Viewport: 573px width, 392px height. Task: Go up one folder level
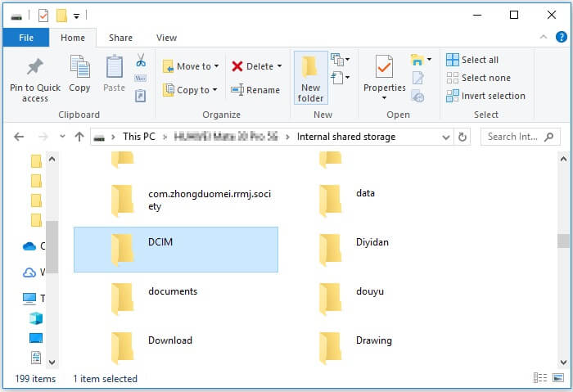pyautogui.click(x=79, y=137)
